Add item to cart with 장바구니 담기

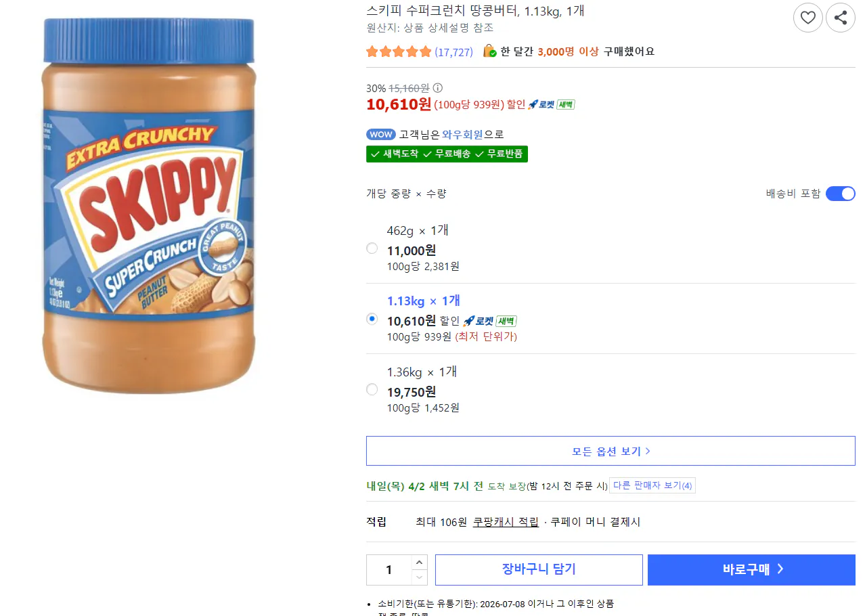[x=538, y=569]
